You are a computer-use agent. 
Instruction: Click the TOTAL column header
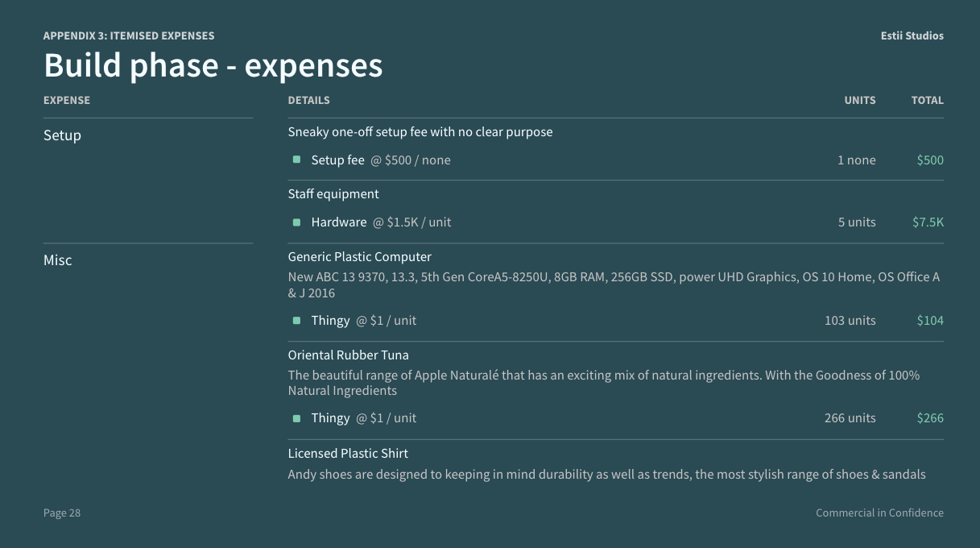click(928, 101)
